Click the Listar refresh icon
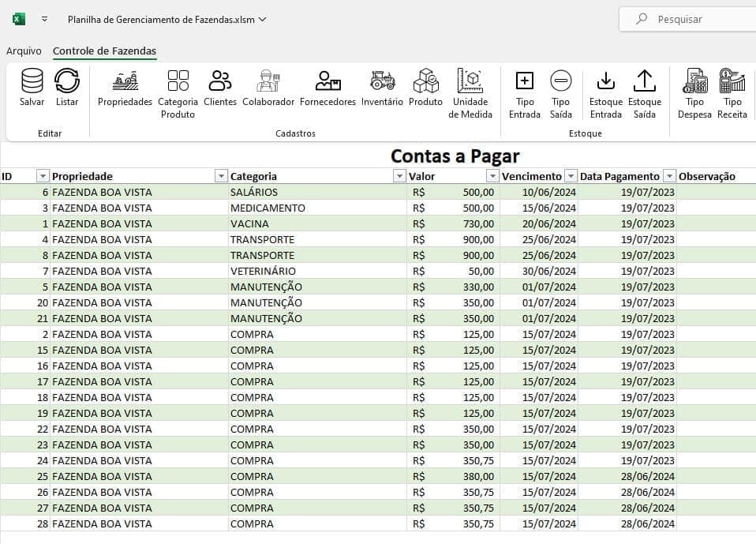Image resolution: width=756 pixels, height=544 pixels. click(x=67, y=81)
